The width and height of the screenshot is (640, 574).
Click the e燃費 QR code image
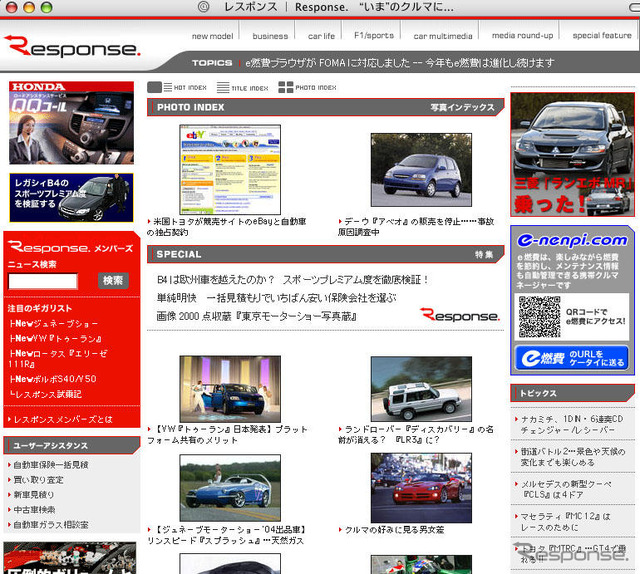pyautogui.click(x=540, y=317)
